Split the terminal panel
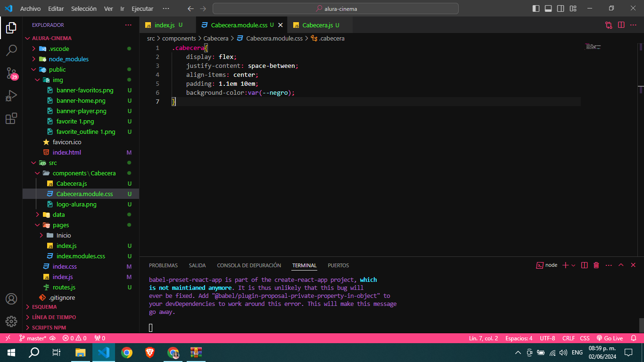Image resolution: width=644 pixels, height=362 pixels. (585, 265)
